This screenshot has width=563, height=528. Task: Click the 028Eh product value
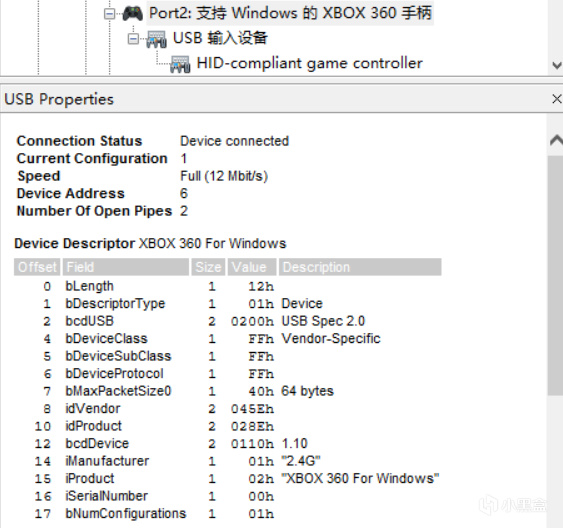252,427
